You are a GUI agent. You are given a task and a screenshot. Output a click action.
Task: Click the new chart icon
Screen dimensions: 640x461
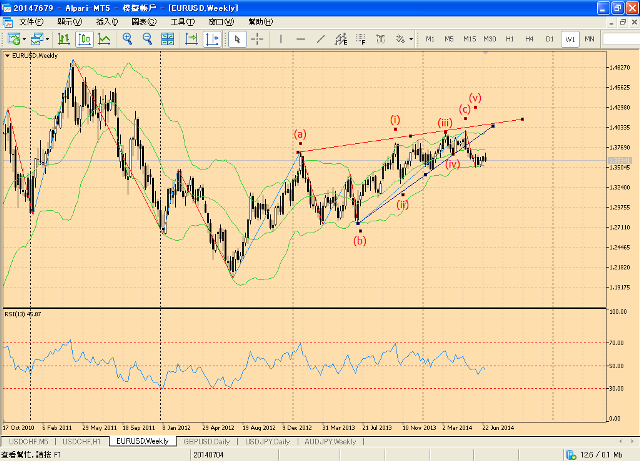point(13,39)
